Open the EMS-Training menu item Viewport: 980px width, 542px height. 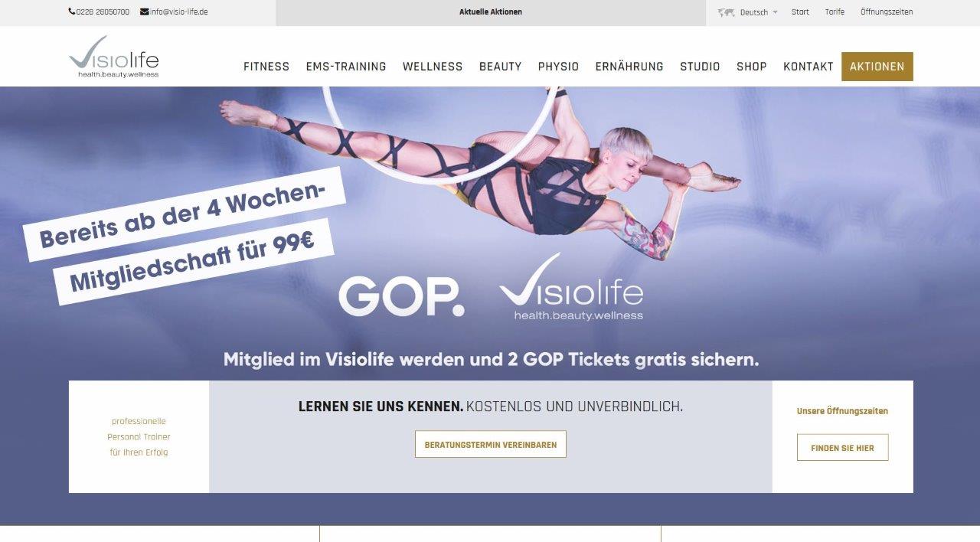click(346, 67)
